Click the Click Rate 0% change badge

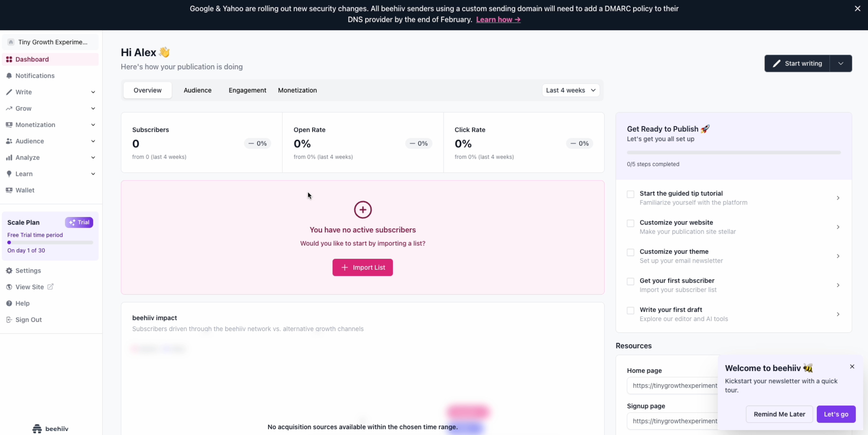point(580,143)
